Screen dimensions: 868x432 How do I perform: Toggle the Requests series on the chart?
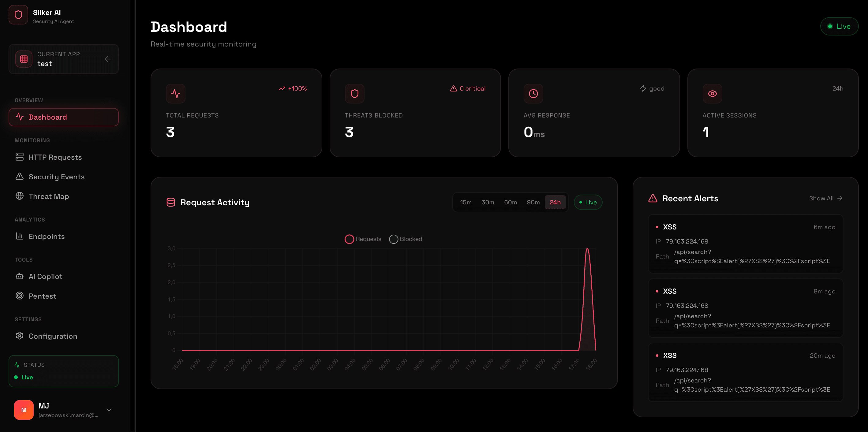click(363, 239)
